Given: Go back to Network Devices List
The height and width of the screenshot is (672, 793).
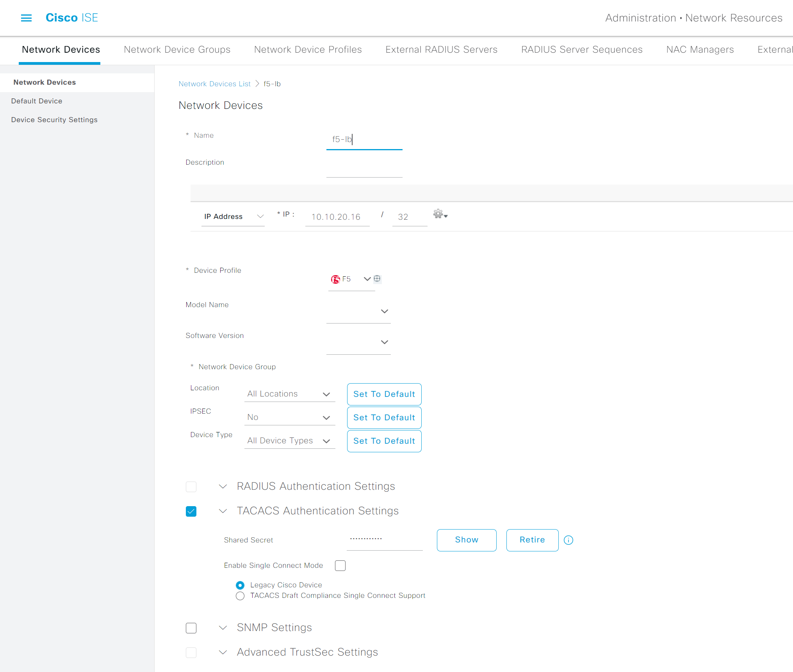Looking at the screenshot, I should [214, 84].
